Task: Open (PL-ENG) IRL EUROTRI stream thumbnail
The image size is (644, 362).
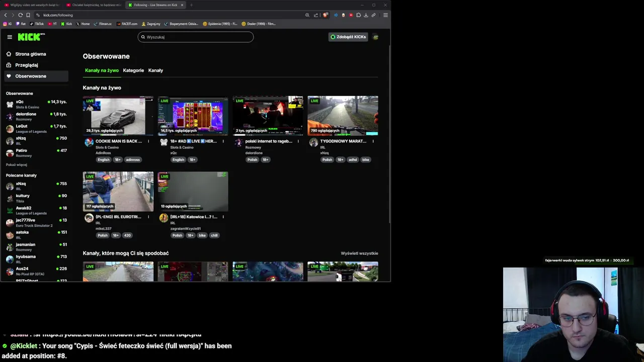Action: (x=118, y=192)
